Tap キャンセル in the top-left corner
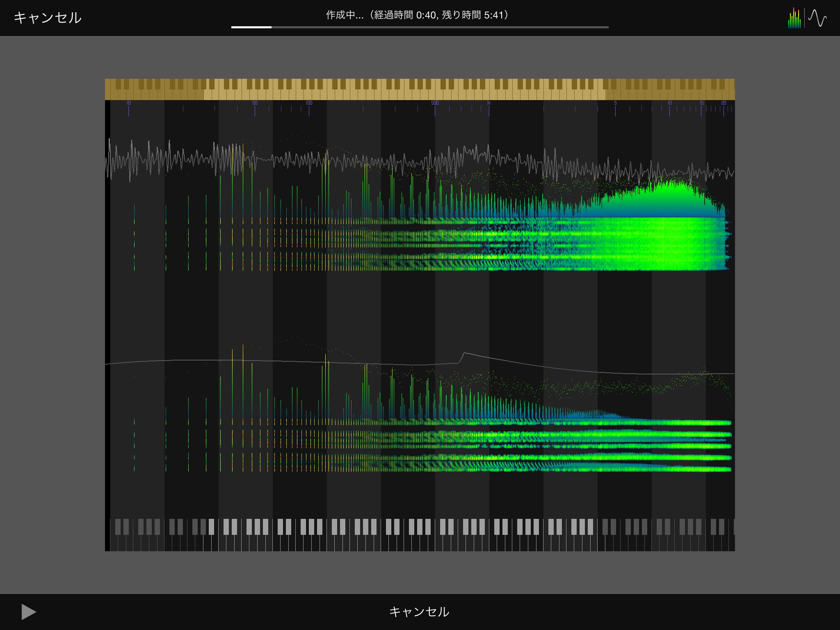840x630 pixels. tap(48, 18)
